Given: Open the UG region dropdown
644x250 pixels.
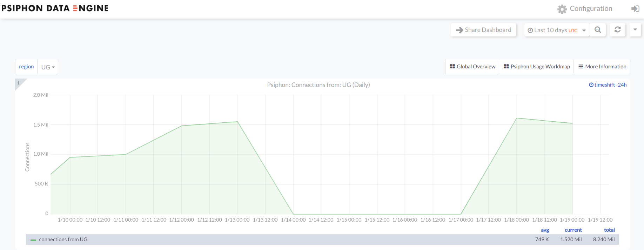Looking at the screenshot, I should (x=48, y=67).
